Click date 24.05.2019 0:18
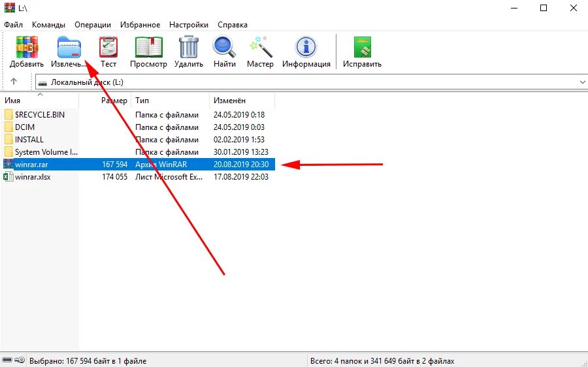The width and height of the screenshot is (588, 367). click(x=239, y=115)
